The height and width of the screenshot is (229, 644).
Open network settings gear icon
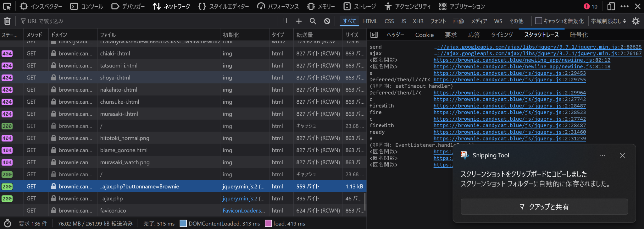tap(636, 21)
